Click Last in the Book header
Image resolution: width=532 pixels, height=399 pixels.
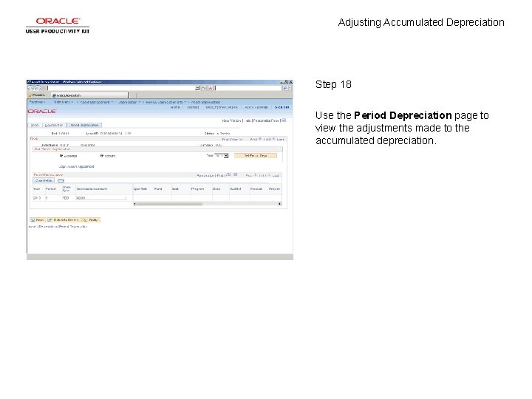tap(281, 140)
